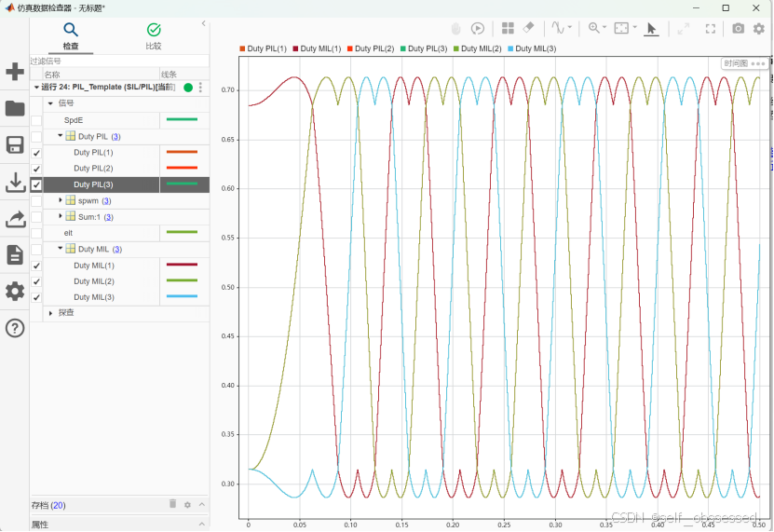The width and height of the screenshot is (774, 532).
Task: Expand the Sum:1 group arrow
Action: click(x=61, y=216)
